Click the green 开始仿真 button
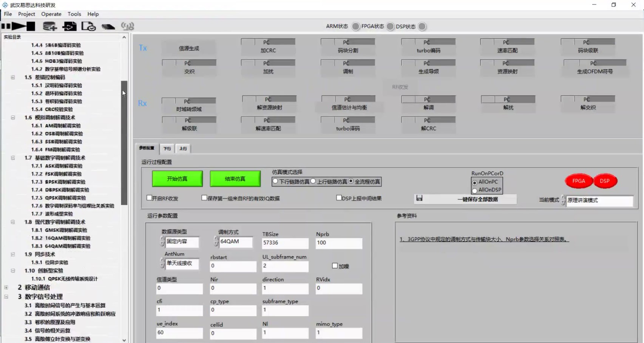 coord(177,179)
